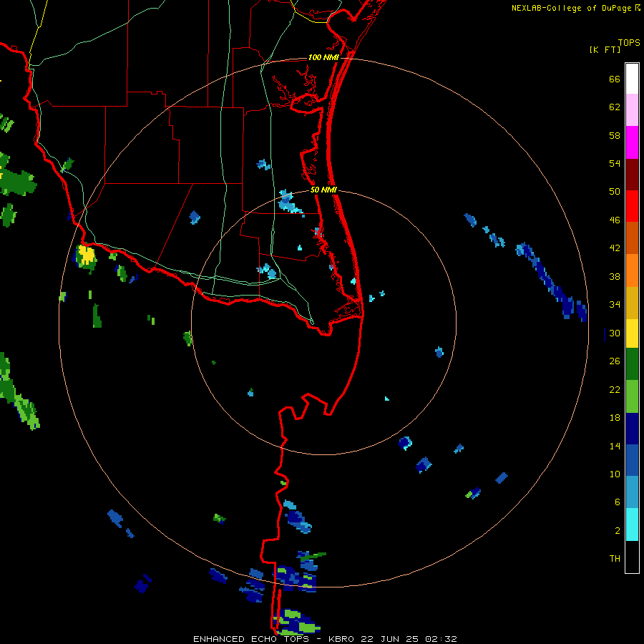The height and width of the screenshot is (644, 644).
Task: Click the 100 NMI range ring label
Action: pos(323,57)
